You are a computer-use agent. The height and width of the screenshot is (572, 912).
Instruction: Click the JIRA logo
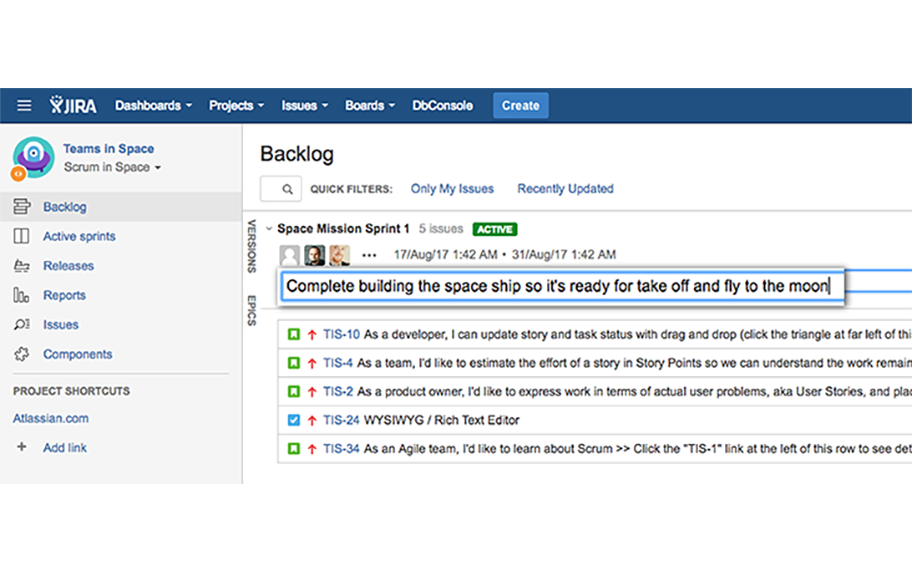(x=72, y=105)
